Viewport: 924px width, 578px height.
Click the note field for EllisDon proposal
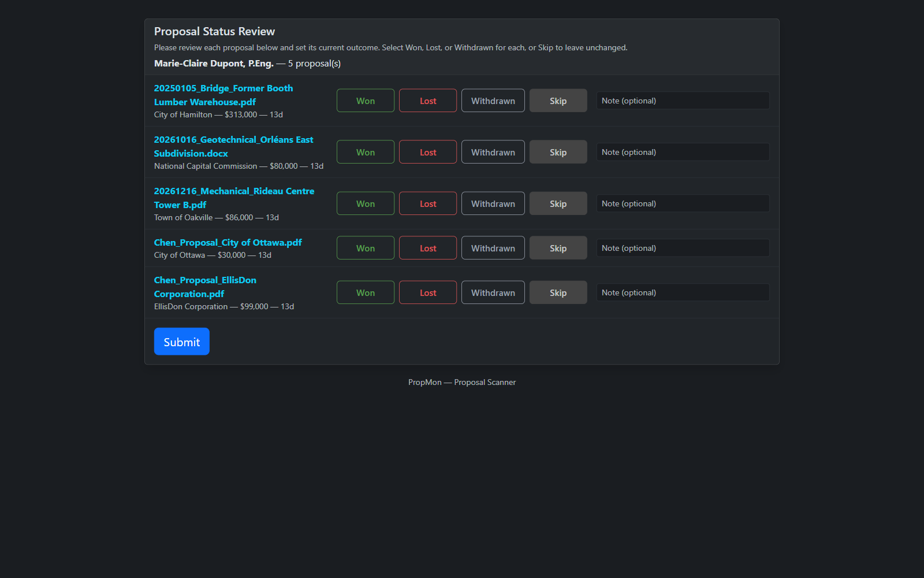coord(683,292)
